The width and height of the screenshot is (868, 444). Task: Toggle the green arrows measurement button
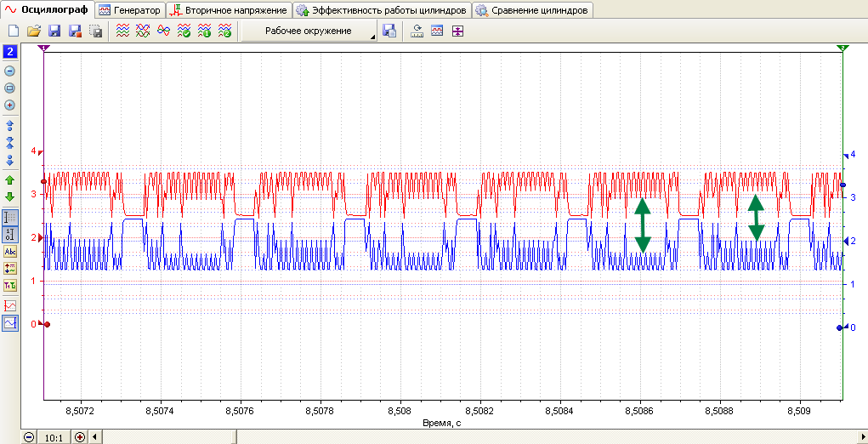click(10, 269)
